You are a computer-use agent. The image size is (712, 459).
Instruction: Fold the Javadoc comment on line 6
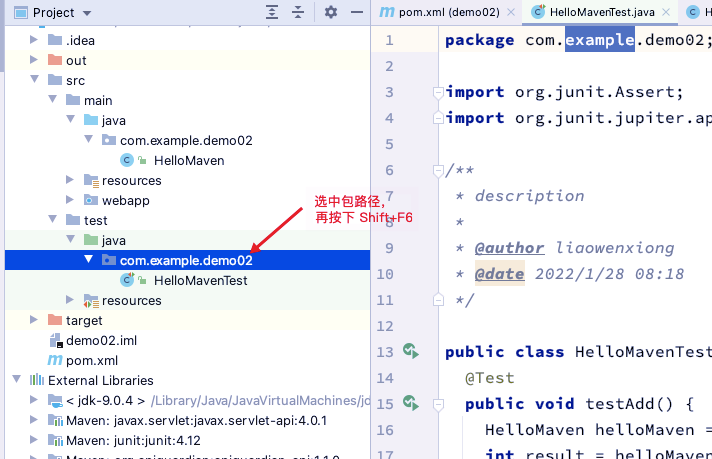coord(438,171)
